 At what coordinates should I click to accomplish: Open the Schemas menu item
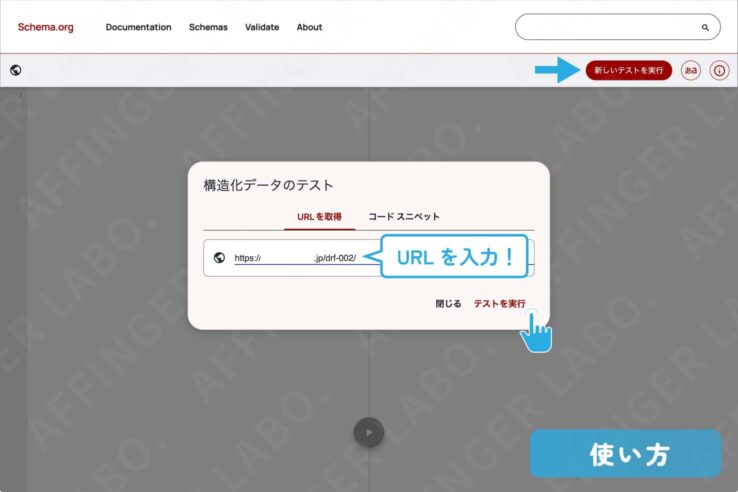[x=208, y=27]
